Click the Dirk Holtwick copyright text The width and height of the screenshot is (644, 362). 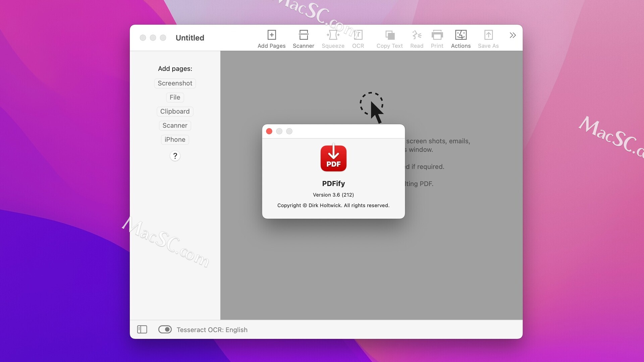333,205
